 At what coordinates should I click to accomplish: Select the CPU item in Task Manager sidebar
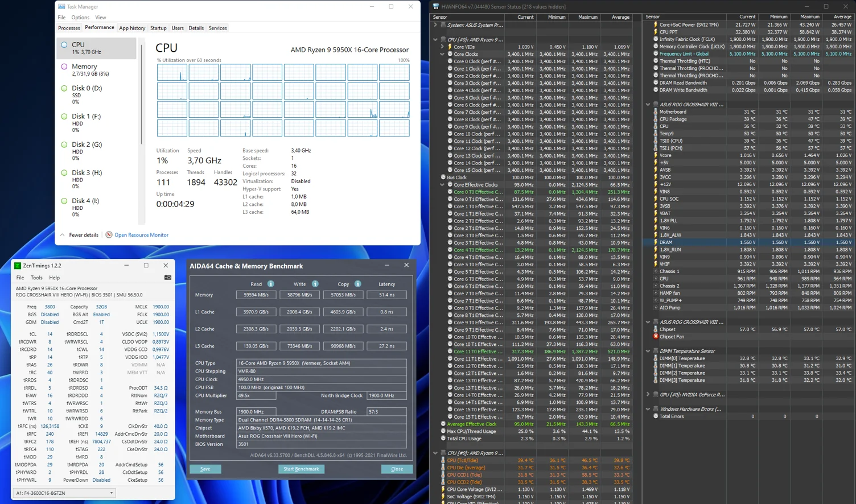97,48
